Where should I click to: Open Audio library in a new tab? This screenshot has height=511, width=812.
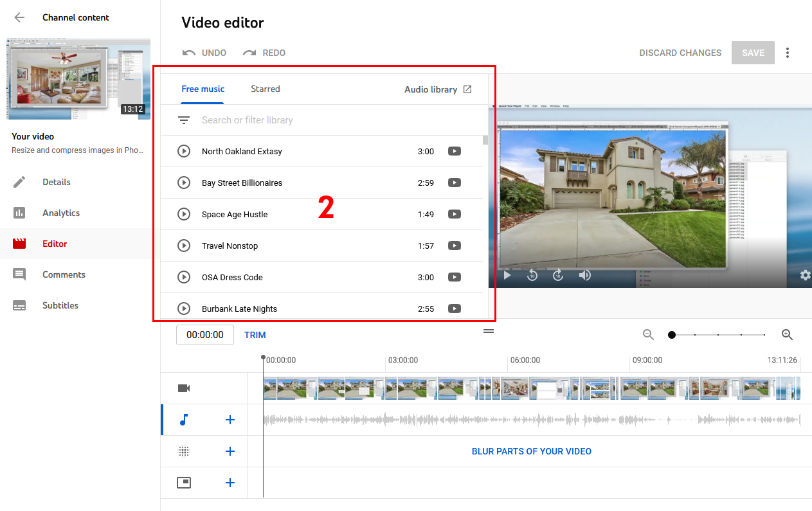tap(438, 89)
